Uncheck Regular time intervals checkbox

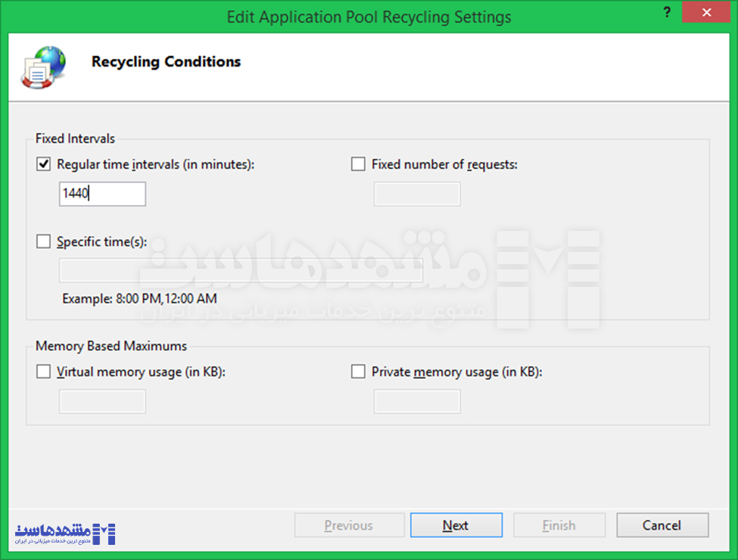pyautogui.click(x=43, y=164)
